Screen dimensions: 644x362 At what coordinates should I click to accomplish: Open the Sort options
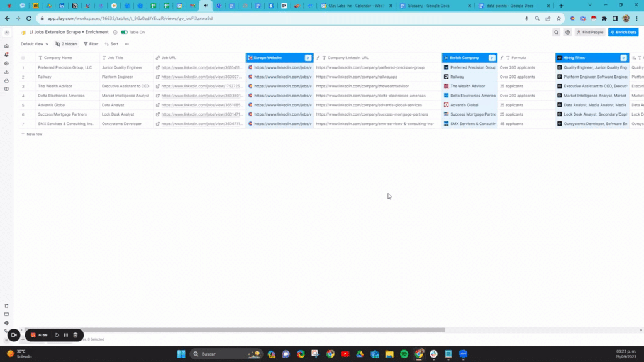(x=111, y=44)
